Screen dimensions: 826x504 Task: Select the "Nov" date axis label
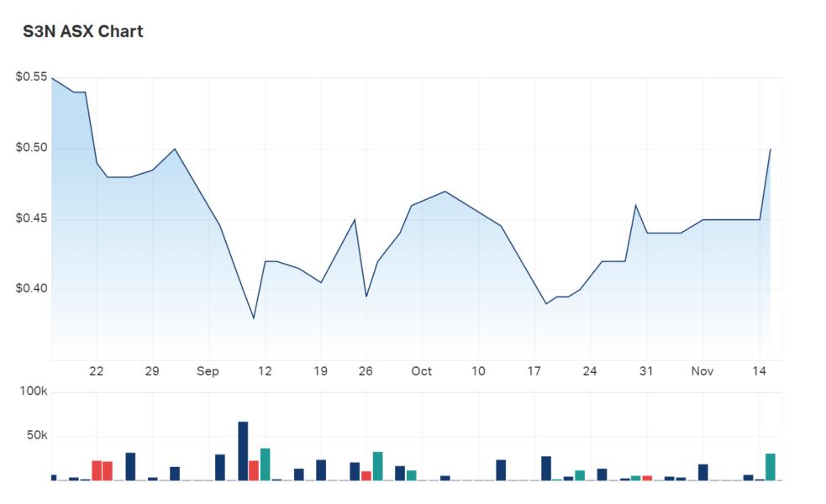point(702,371)
